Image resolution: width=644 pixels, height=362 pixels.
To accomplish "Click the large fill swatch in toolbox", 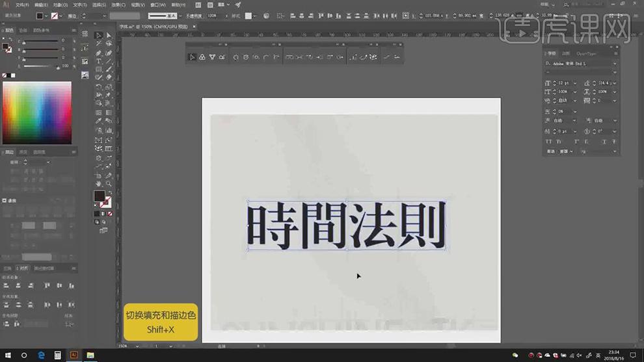I will tap(100, 196).
